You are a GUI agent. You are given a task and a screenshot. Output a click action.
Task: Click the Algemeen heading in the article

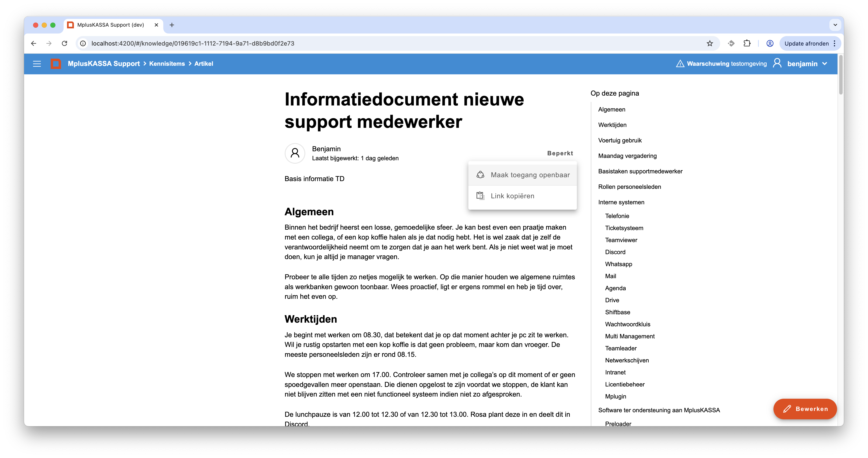click(x=309, y=212)
